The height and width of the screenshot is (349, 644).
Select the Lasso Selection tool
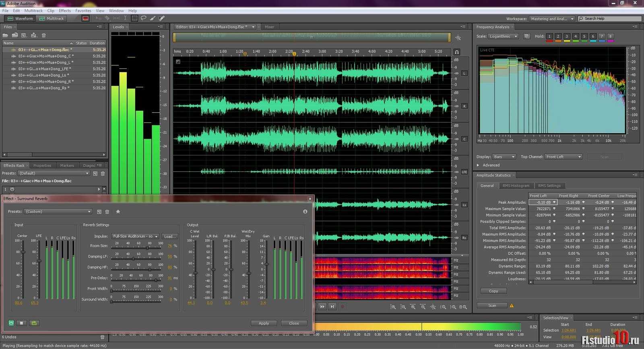(x=143, y=18)
